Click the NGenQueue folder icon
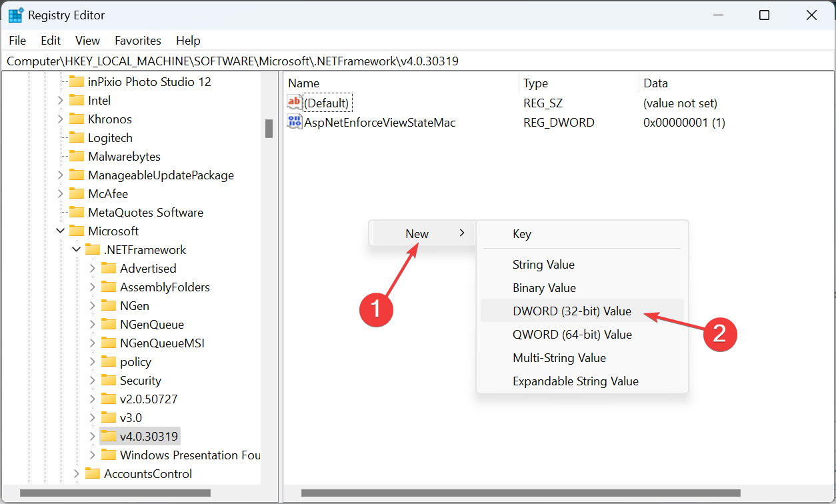The image size is (836, 504). click(108, 324)
